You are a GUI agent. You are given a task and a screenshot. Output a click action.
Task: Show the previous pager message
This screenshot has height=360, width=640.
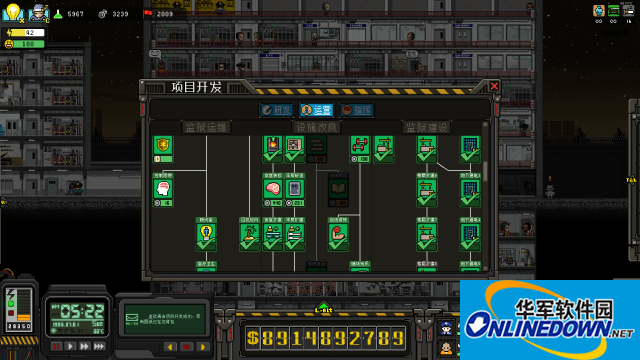pos(170,347)
